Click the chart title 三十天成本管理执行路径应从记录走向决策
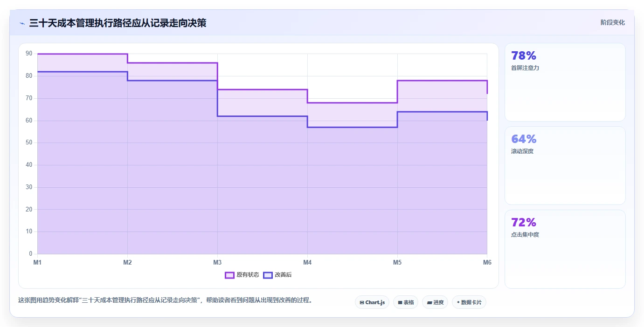The width and height of the screenshot is (644, 327). tap(118, 23)
